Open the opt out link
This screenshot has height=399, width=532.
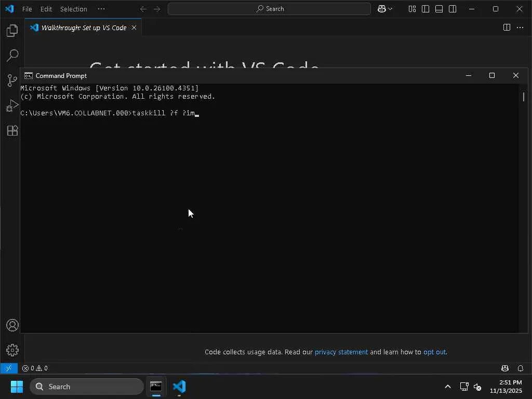[x=434, y=352]
